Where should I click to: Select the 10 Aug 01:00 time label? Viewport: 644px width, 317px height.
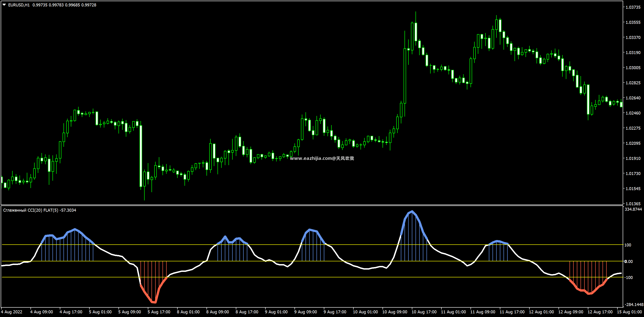[365, 312]
